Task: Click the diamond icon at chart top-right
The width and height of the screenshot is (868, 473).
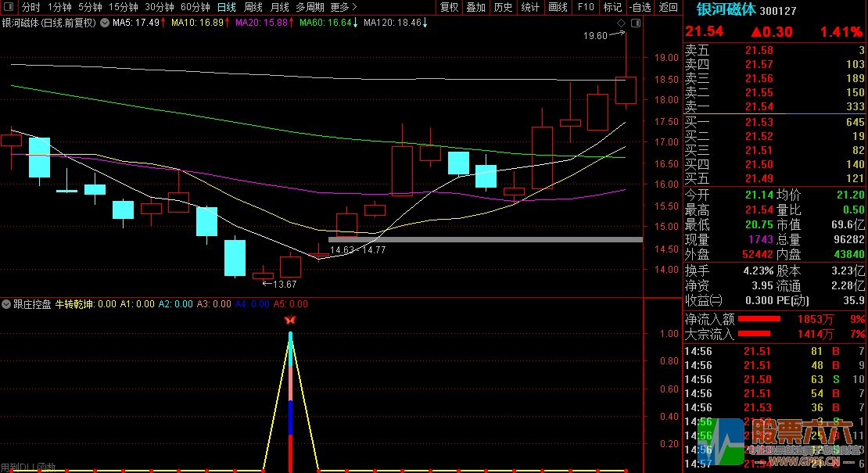Action: click(621, 23)
